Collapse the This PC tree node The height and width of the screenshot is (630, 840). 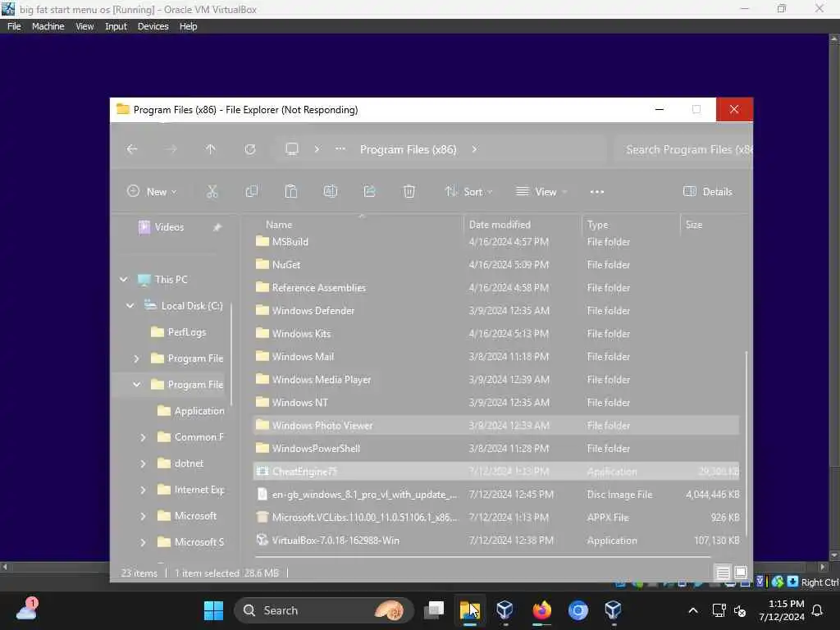click(x=124, y=279)
